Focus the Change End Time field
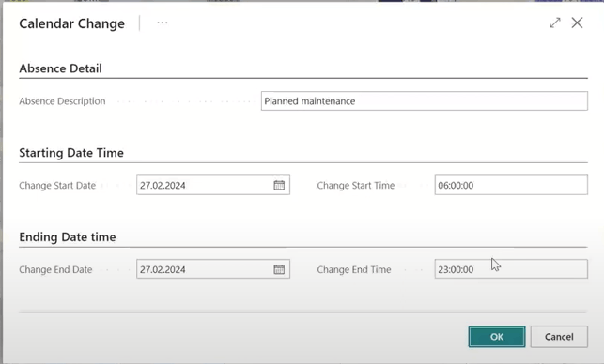 pyautogui.click(x=511, y=269)
